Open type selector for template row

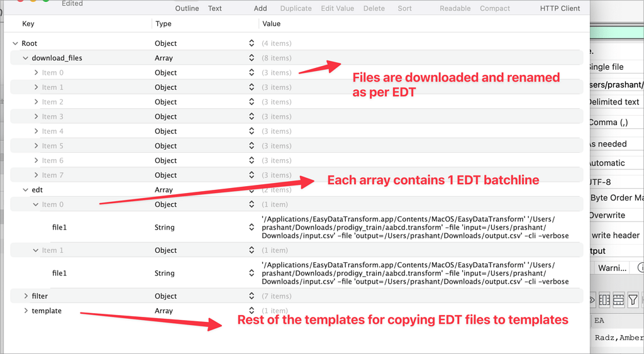(252, 311)
